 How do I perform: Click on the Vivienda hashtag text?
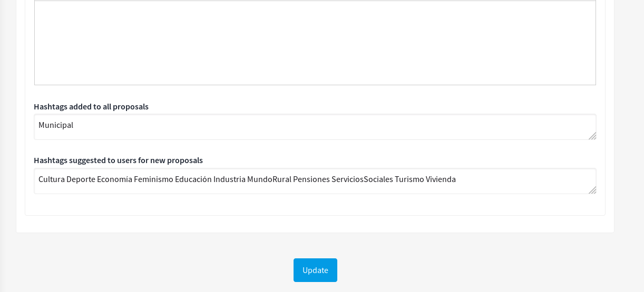click(441, 179)
